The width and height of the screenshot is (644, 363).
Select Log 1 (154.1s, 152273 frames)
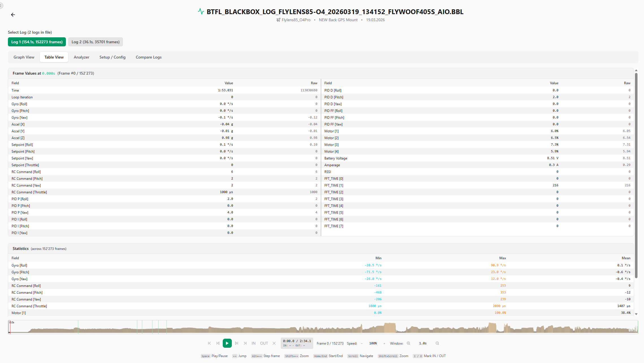pyautogui.click(x=36, y=42)
